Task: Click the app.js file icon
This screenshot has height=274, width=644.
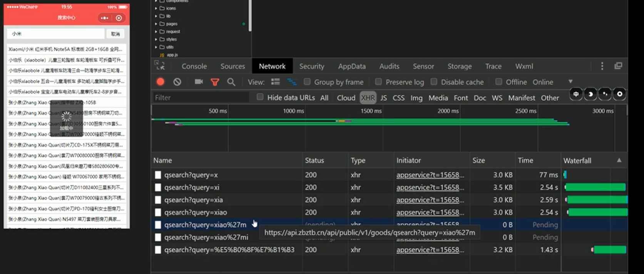Action: (162, 55)
